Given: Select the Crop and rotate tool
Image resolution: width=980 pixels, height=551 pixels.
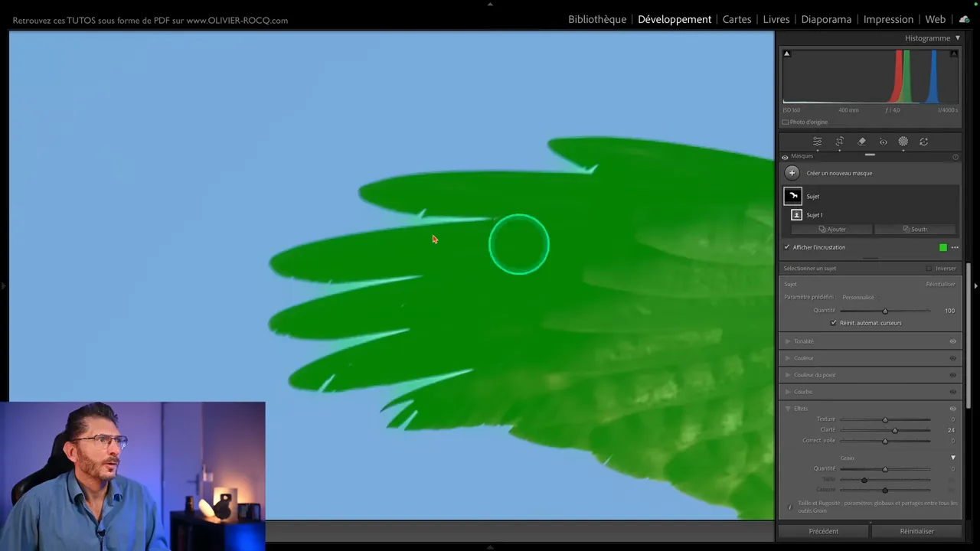Looking at the screenshot, I should coord(839,142).
